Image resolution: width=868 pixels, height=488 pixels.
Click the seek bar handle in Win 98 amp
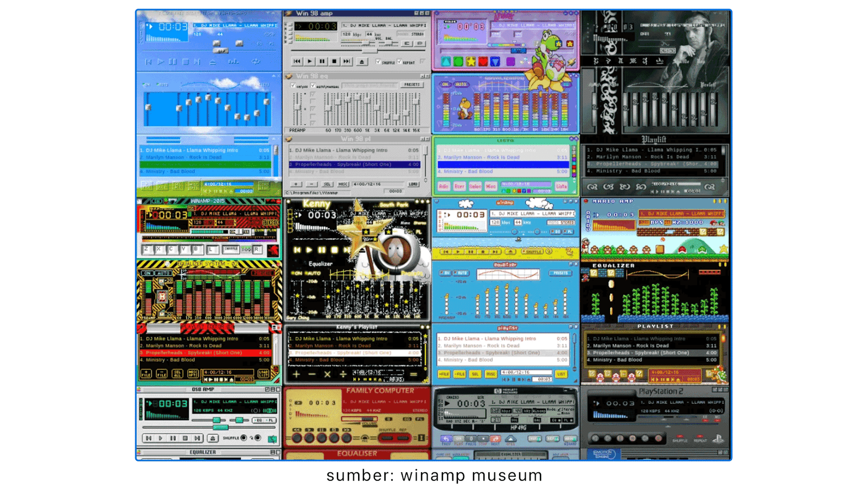370,50
